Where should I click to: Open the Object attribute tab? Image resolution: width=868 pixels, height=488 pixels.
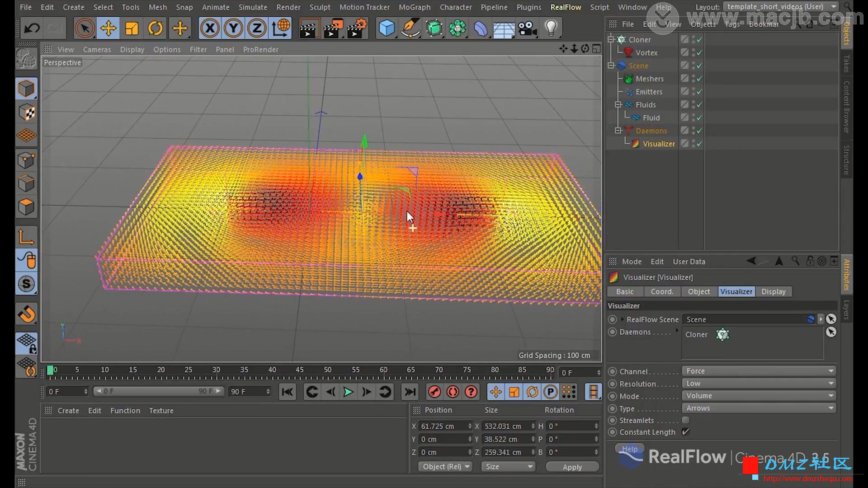[698, 291]
